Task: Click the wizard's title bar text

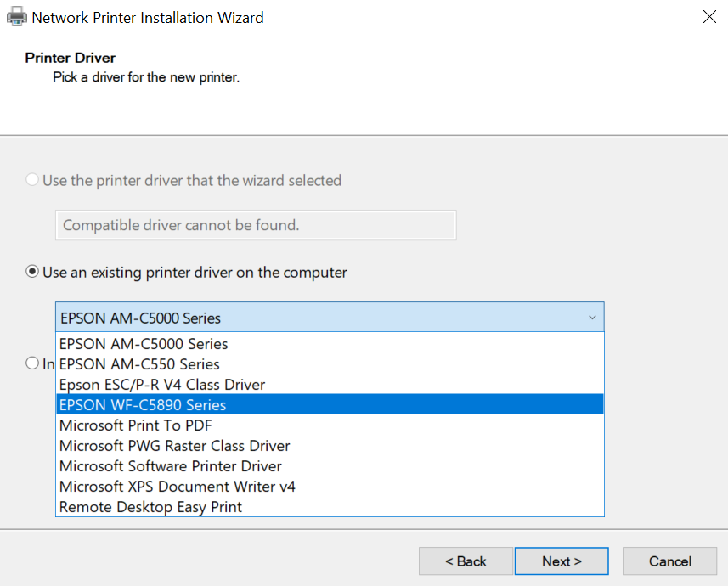Action: (x=147, y=17)
